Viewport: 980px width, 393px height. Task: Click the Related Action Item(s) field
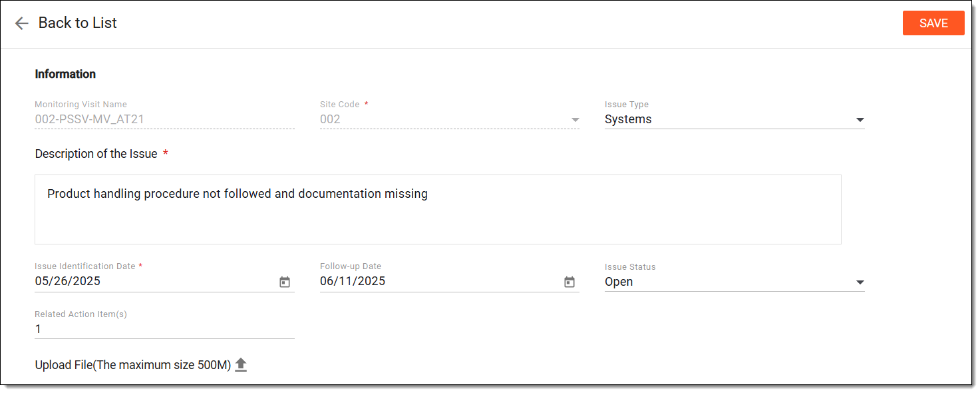164,329
